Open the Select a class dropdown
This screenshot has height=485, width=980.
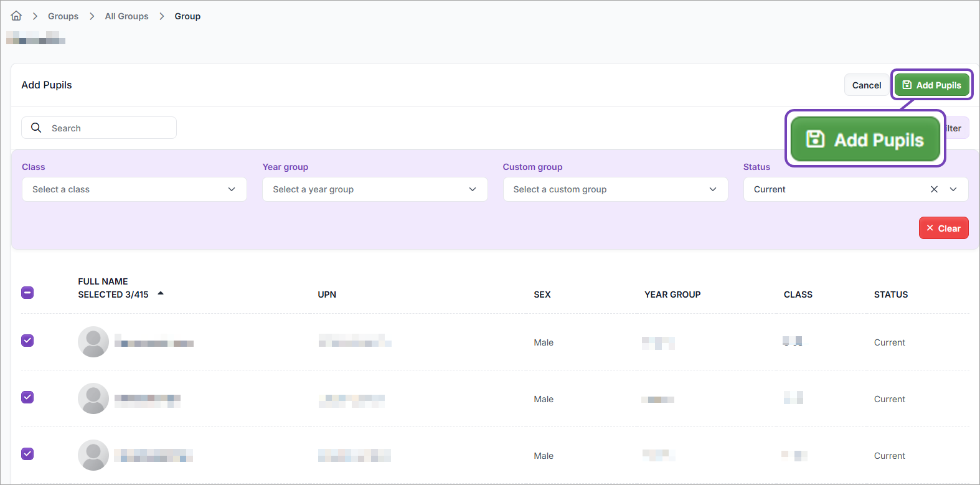point(134,189)
